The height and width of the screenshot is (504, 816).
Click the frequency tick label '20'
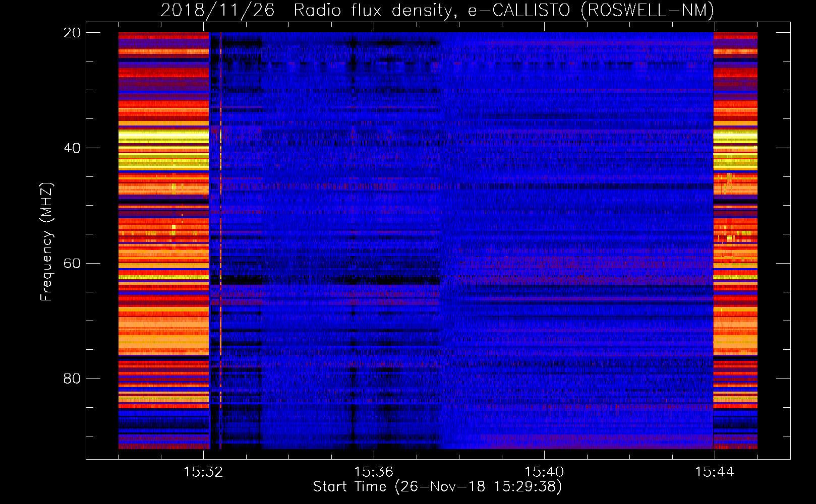tap(72, 33)
